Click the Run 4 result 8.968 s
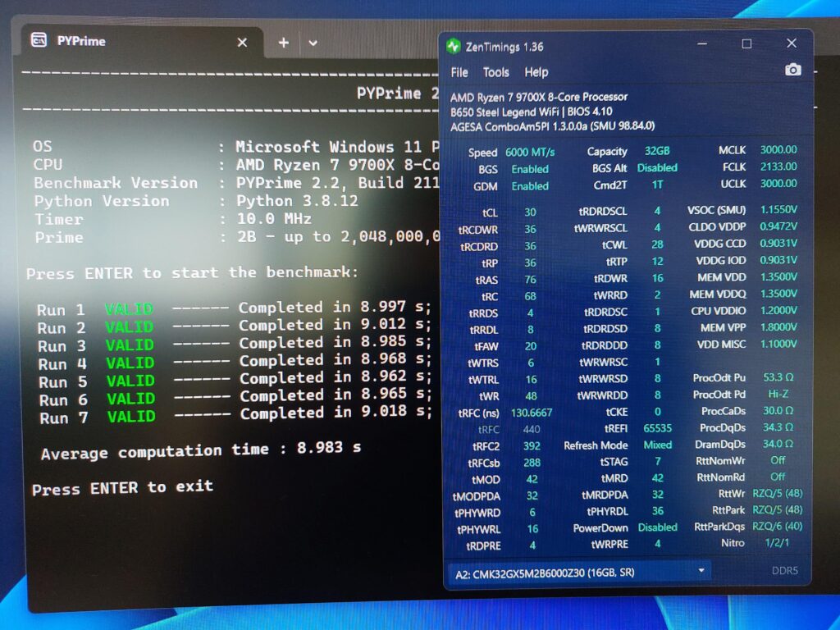The height and width of the screenshot is (630, 840). pos(396,359)
